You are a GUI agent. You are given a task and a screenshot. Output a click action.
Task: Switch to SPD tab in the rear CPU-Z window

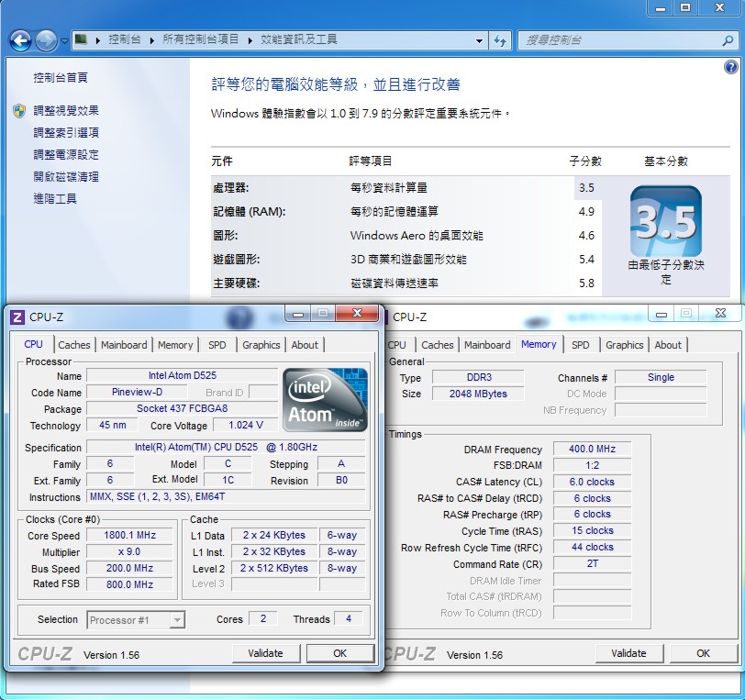pyautogui.click(x=580, y=345)
